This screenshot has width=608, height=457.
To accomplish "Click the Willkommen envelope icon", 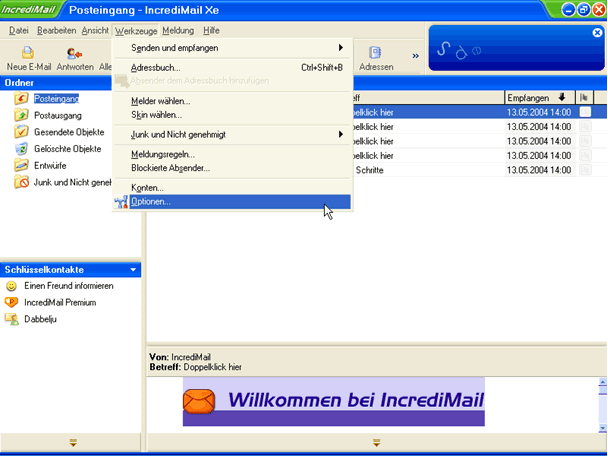I will [x=199, y=402].
